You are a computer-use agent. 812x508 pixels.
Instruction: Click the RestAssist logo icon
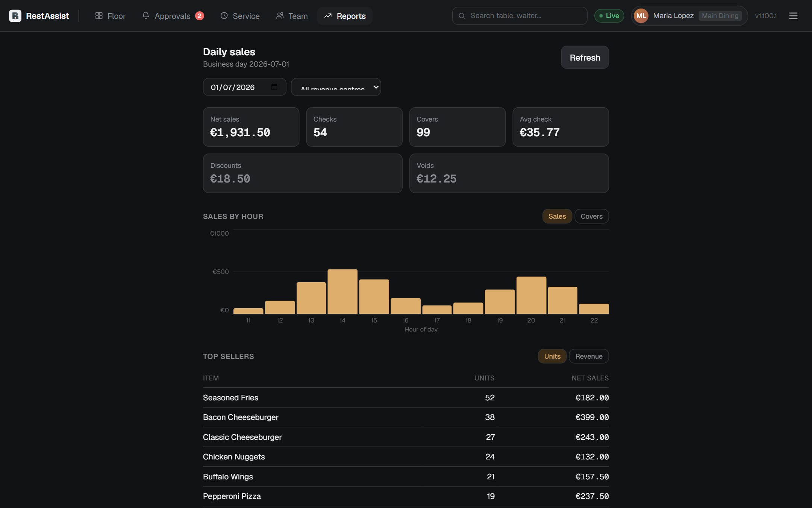coord(15,16)
